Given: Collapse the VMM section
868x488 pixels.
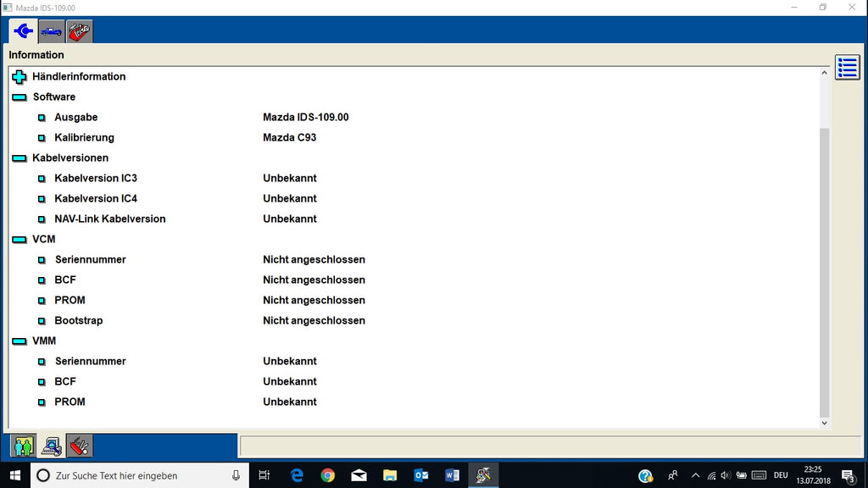Looking at the screenshot, I should pos(19,341).
